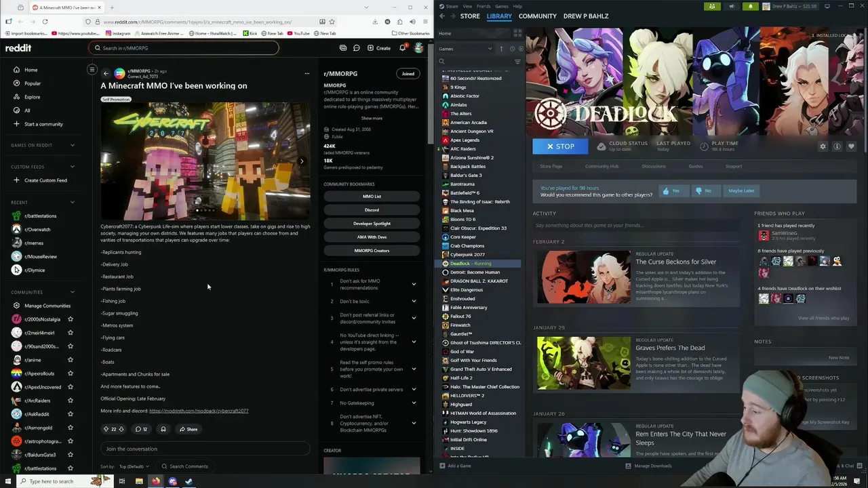868x488 pixels.
Task: Open MMO List community bookmark
Action: click(x=372, y=197)
